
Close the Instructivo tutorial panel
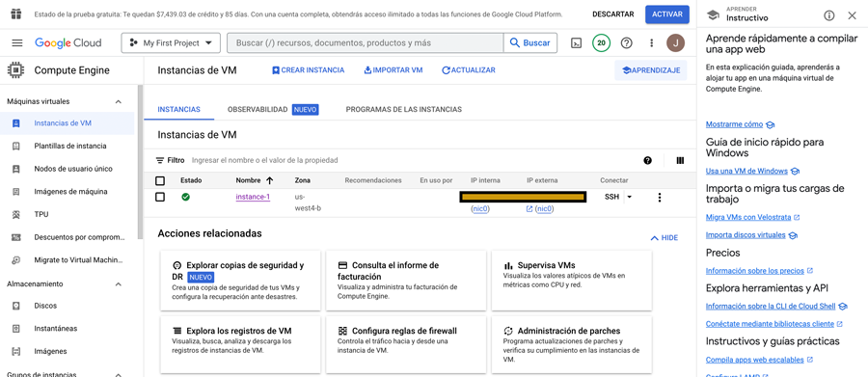click(x=852, y=15)
